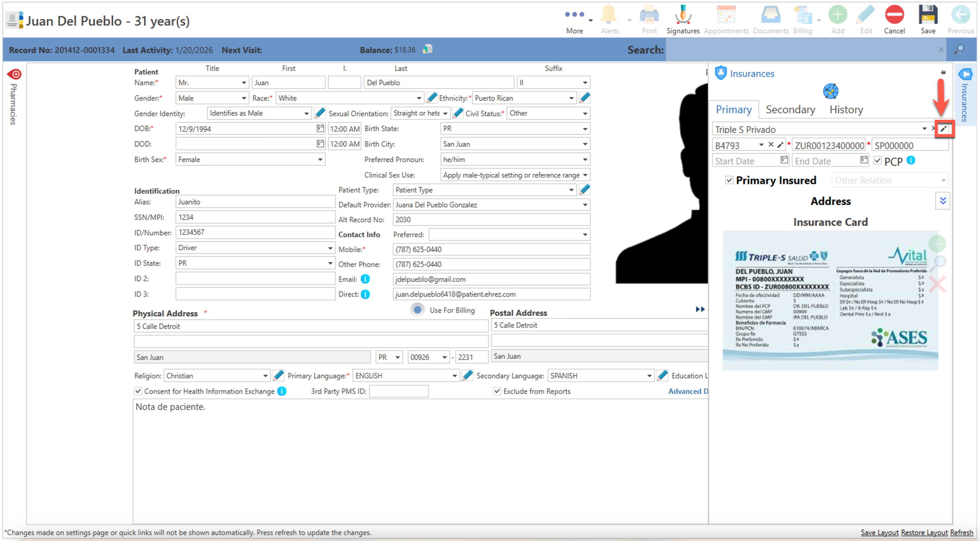Toggle the Use For Billing radio button
Image resolution: width=980 pixels, height=541 pixels.
point(417,310)
